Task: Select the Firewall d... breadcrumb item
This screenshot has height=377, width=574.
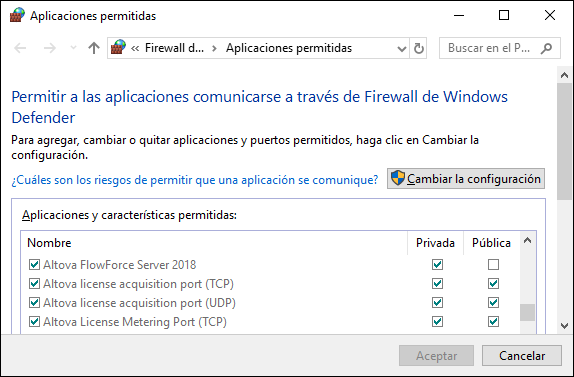Action: (174, 48)
